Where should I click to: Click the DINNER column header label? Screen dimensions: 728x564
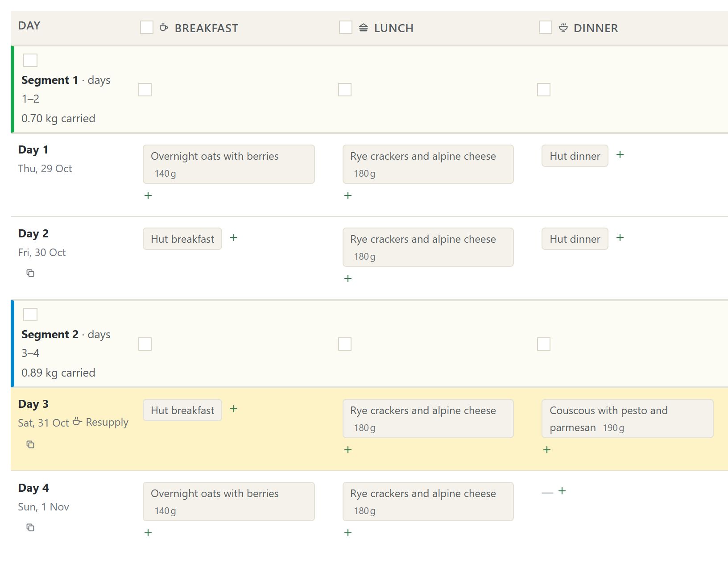pos(596,28)
